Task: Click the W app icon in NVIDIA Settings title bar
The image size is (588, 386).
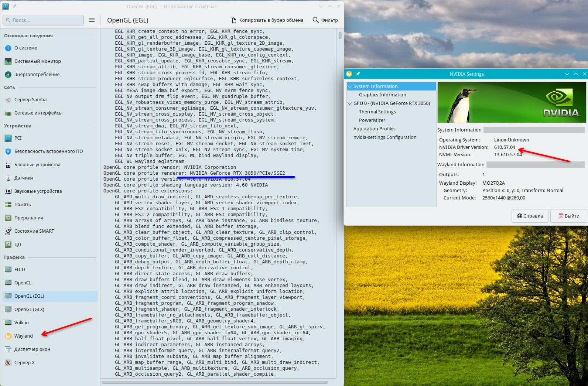Action: [349, 74]
